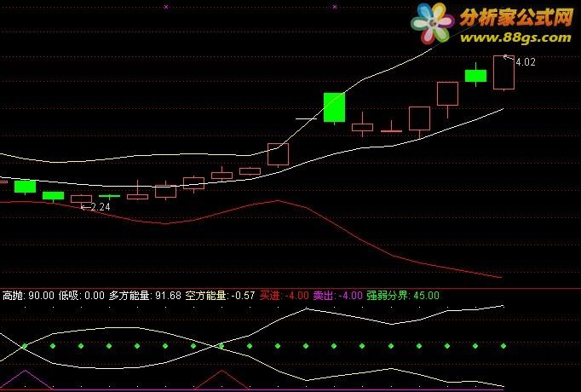Select the hollow candlestick marked 2.24

(x=81, y=199)
